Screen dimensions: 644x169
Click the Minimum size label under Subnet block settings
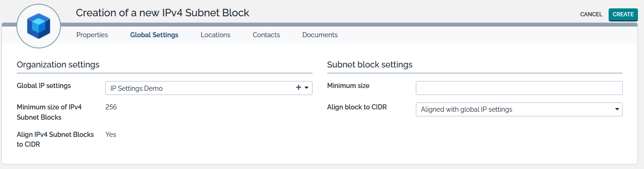(x=348, y=86)
